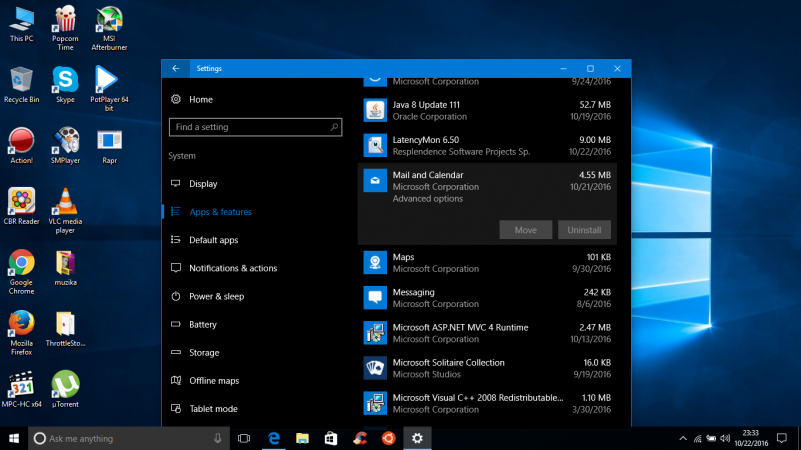Open Task View from taskbar

pyautogui.click(x=244, y=438)
